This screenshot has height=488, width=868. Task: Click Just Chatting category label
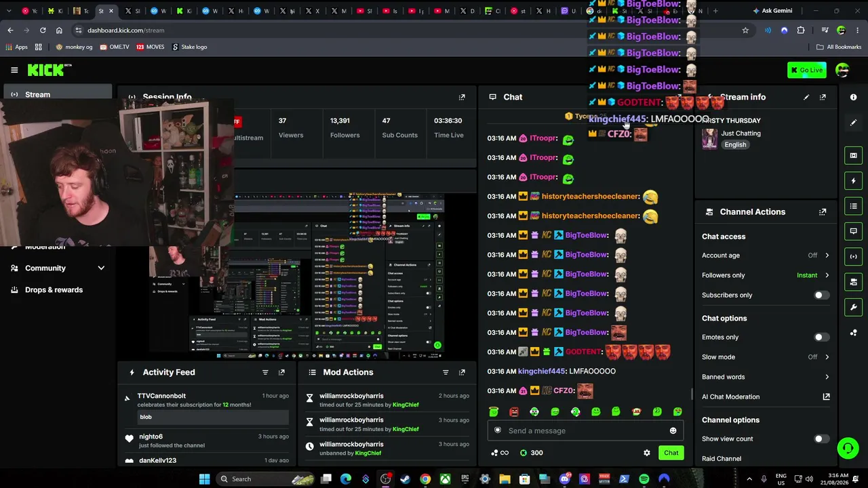pos(741,134)
